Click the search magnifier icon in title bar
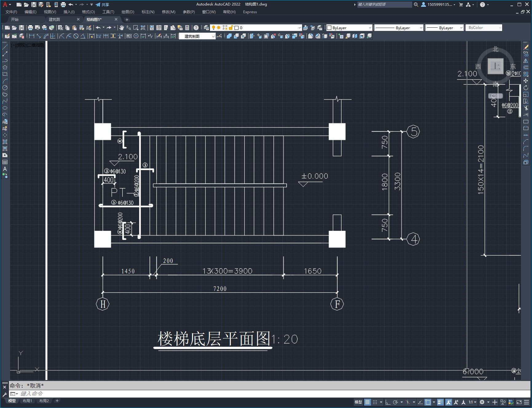 pos(416,5)
